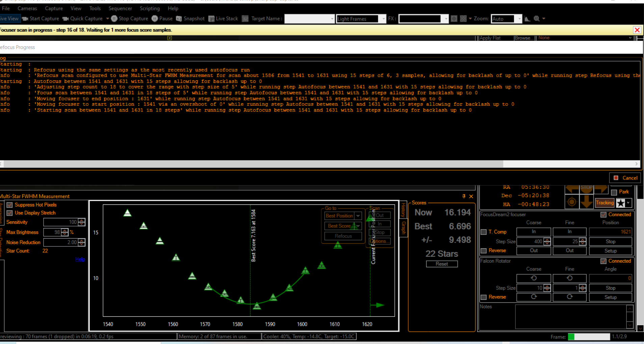Enable the mount Park checkbox
644x344 pixels.
[x=614, y=192]
